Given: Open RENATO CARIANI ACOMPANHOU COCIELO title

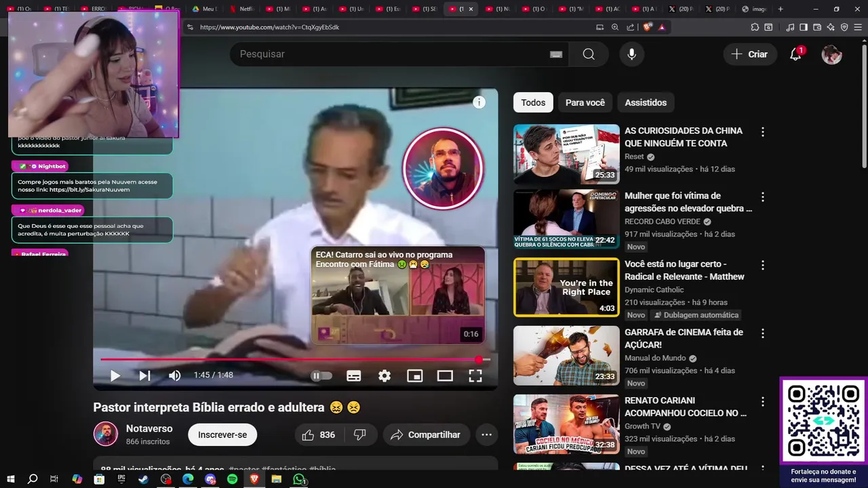Looking at the screenshot, I should pyautogui.click(x=686, y=406).
